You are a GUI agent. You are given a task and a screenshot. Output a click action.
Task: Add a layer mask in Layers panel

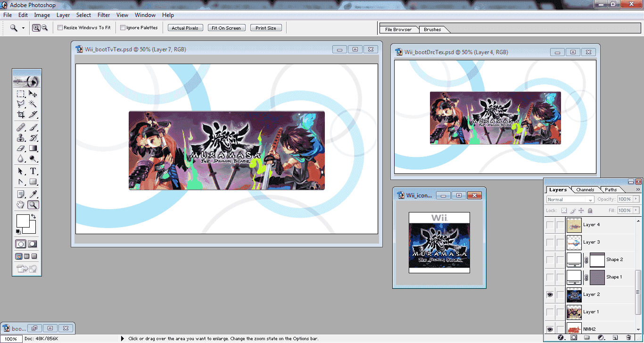tap(574, 337)
